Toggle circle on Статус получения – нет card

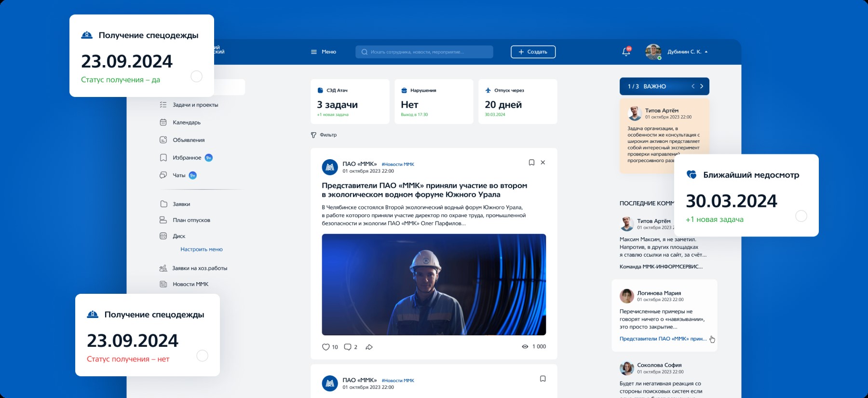point(203,356)
